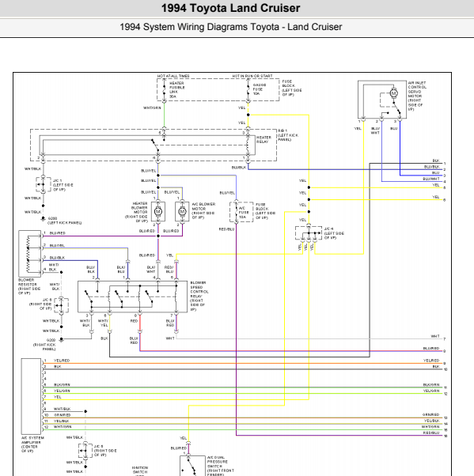The height and width of the screenshot is (476, 474).
Task: Select the 'A/C SYSTEM AMPLIFIER' label
Action: (32, 444)
